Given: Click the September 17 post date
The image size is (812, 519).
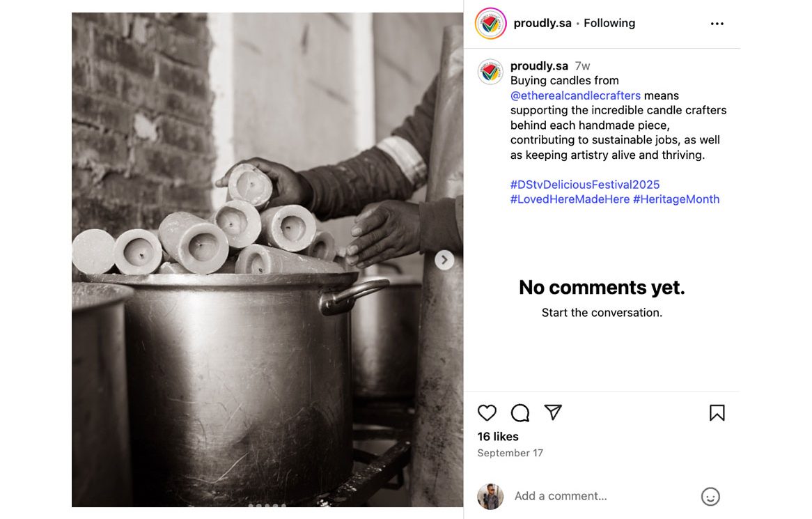Looking at the screenshot, I should click(510, 453).
